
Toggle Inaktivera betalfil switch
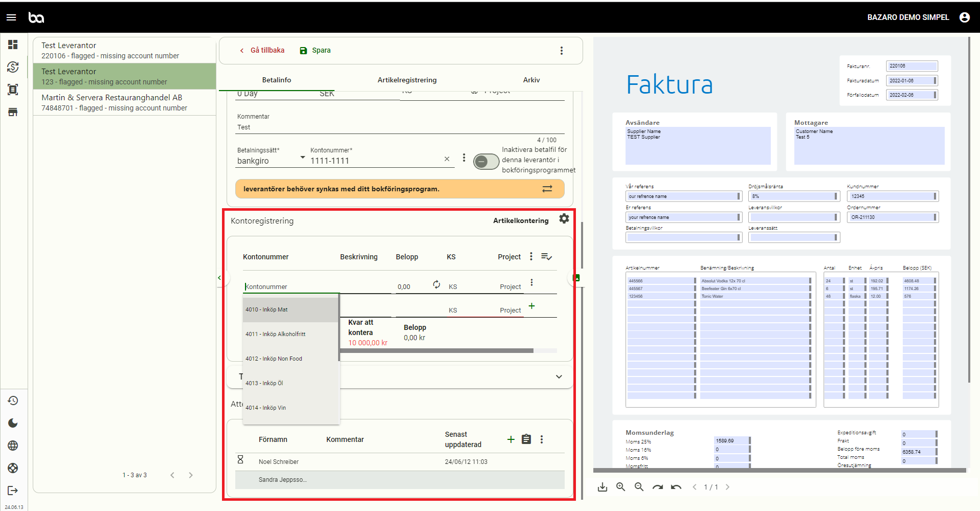coord(486,162)
